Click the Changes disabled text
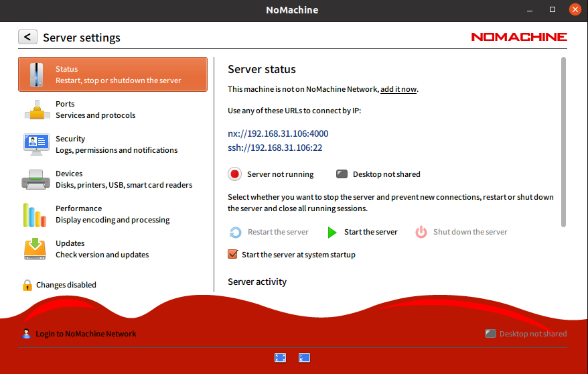Image resolution: width=588 pixels, height=374 pixels. pos(66,285)
